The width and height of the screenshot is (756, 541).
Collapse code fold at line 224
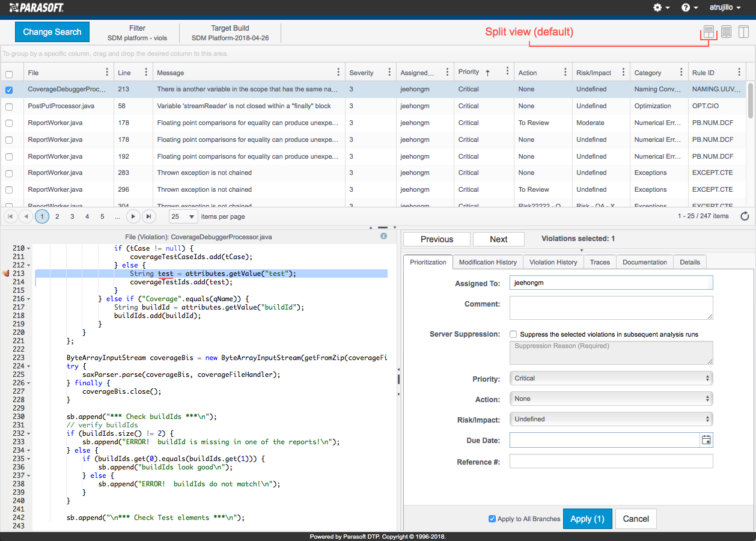coord(28,366)
